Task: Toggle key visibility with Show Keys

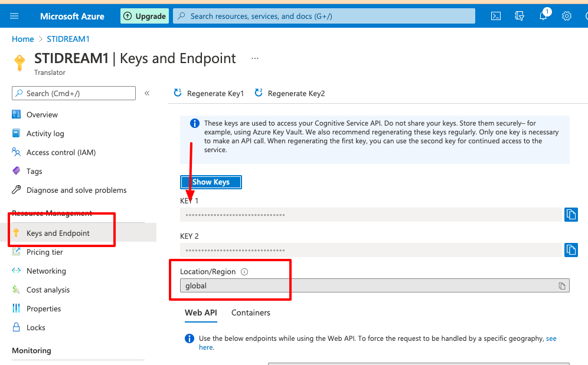Action: pos(211,182)
